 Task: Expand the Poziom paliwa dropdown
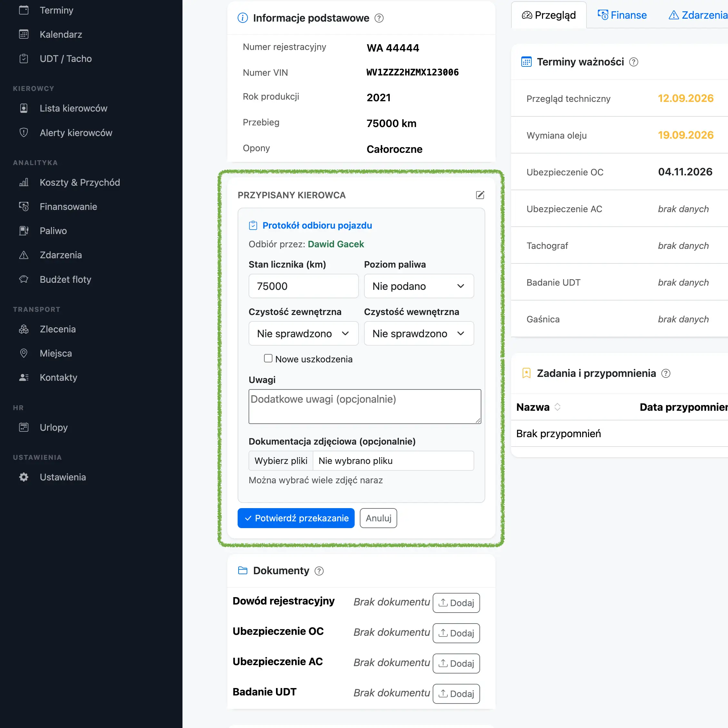[418, 286]
